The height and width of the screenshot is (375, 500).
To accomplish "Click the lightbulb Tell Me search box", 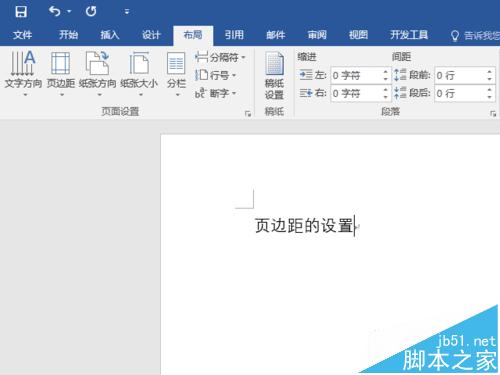I will (475, 35).
